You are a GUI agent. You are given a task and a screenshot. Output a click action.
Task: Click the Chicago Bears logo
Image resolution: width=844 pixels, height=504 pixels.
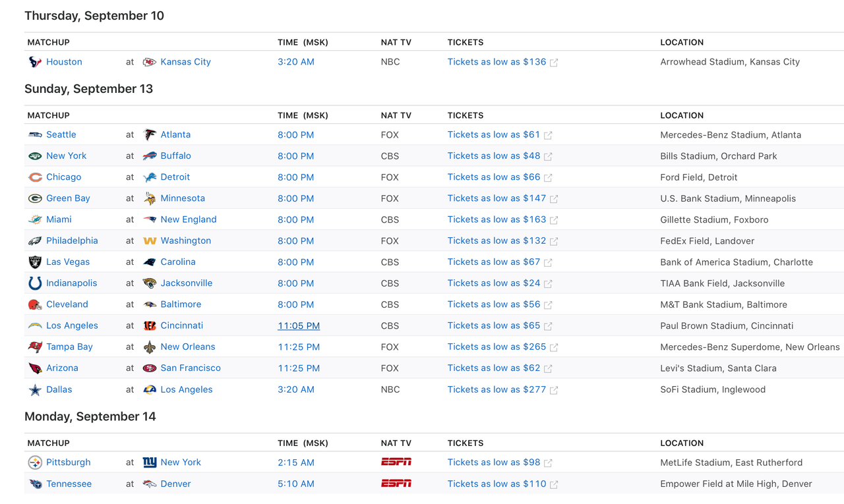(35, 177)
